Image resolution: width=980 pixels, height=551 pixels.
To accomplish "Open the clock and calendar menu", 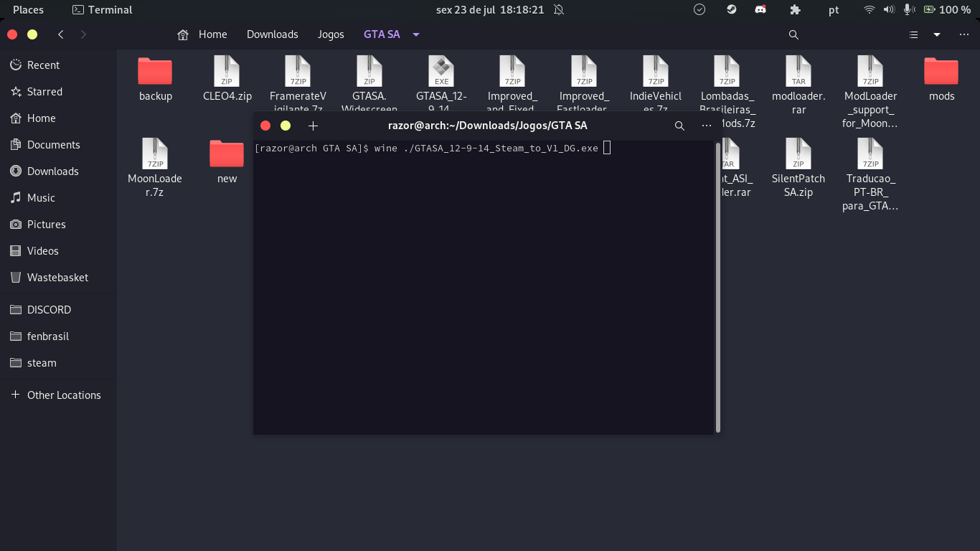I will (x=490, y=10).
